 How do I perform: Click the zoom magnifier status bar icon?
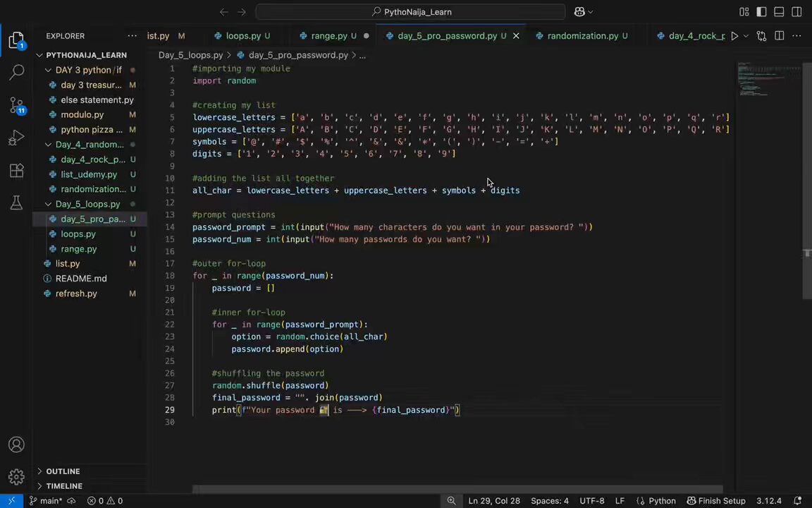click(452, 501)
